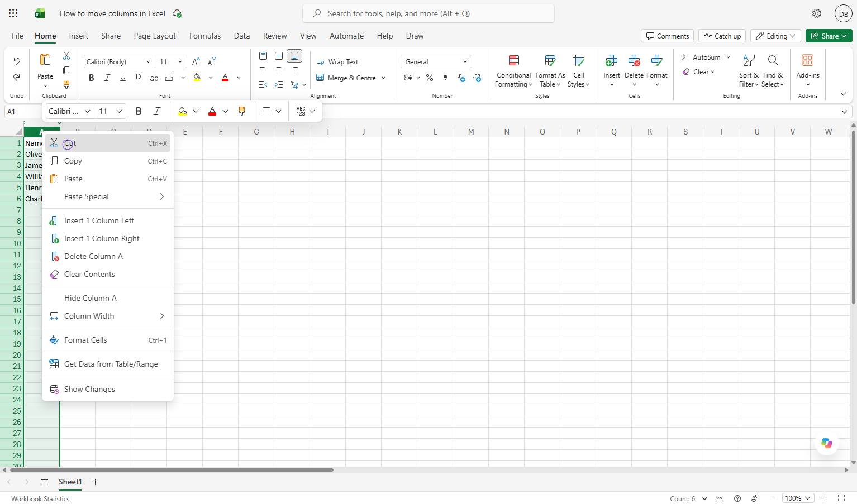Open the zoom level 100% dropdown
This screenshot has height=504, width=857.
coord(798,498)
